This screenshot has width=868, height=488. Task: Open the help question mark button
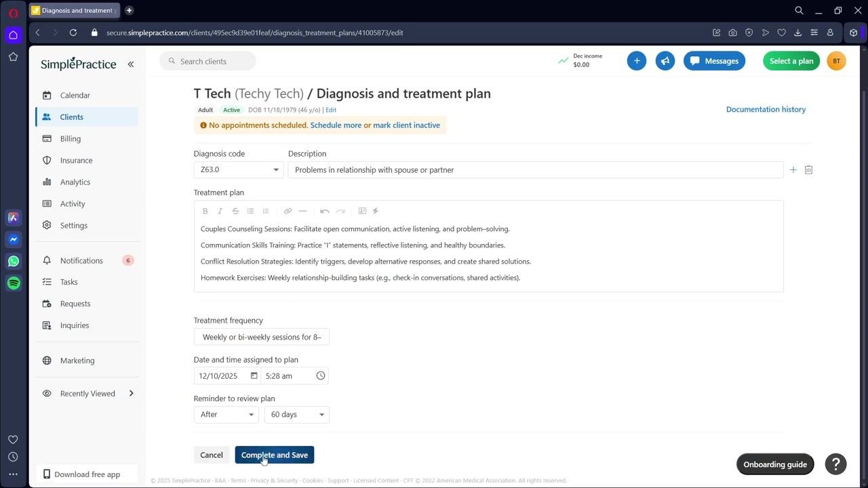(x=836, y=464)
